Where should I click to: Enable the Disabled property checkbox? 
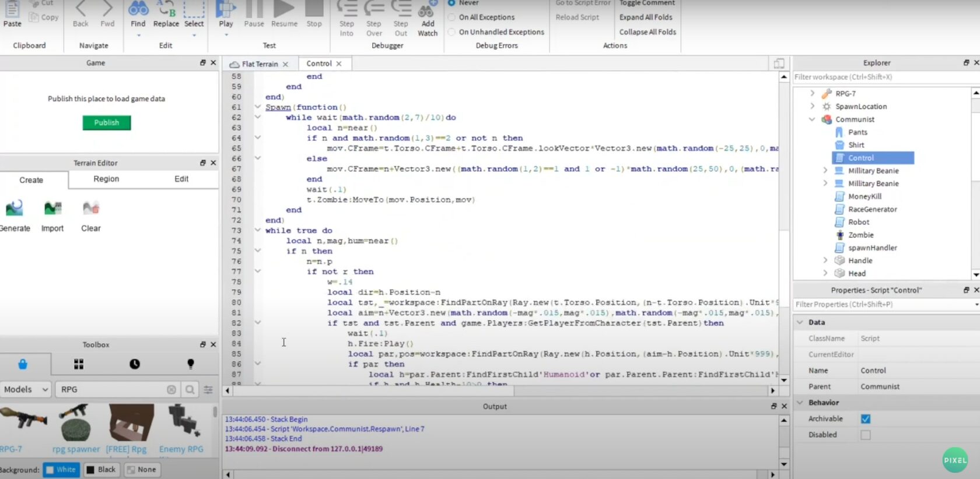click(x=866, y=435)
